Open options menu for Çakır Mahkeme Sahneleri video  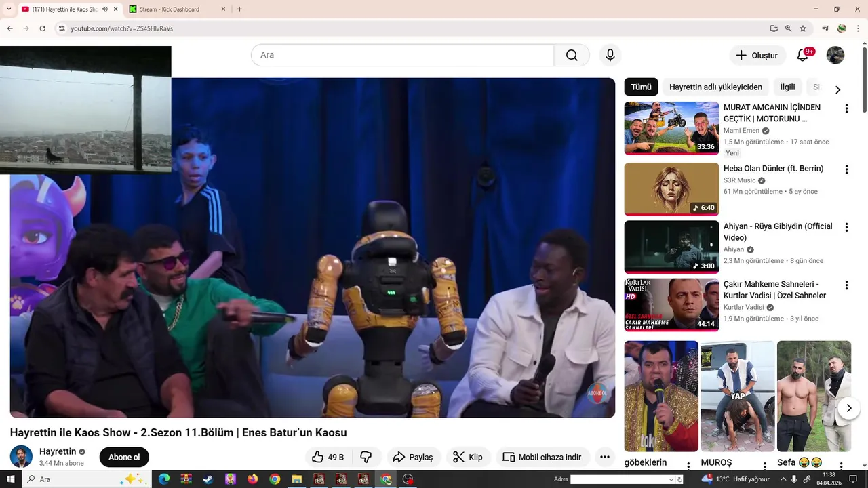[846, 285]
